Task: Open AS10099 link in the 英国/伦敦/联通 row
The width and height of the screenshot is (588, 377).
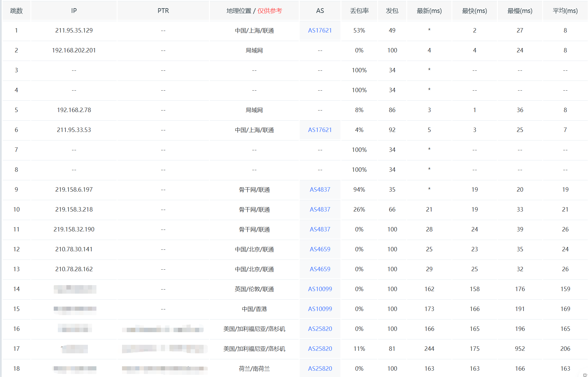Action: 320,289
